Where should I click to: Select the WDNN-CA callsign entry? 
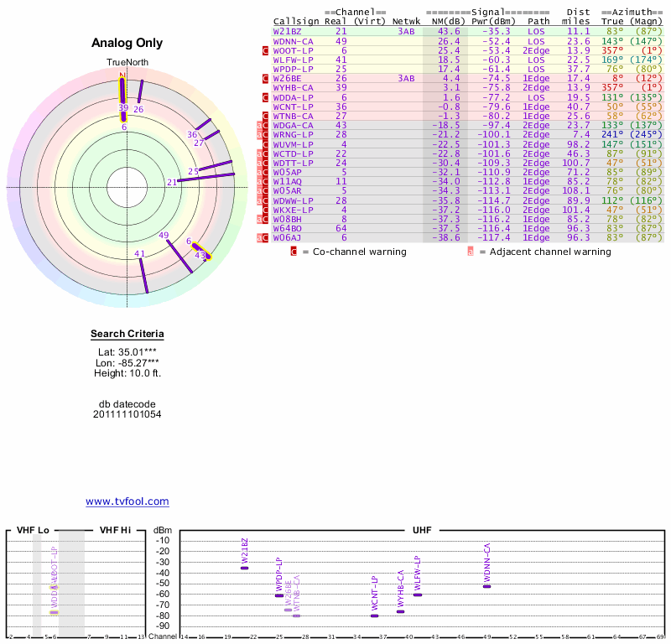click(x=294, y=40)
